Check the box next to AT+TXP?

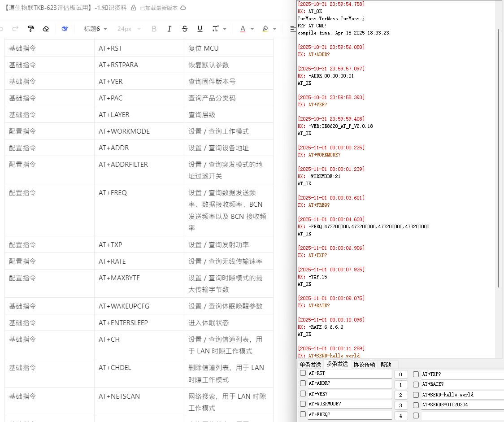tap(416, 374)
